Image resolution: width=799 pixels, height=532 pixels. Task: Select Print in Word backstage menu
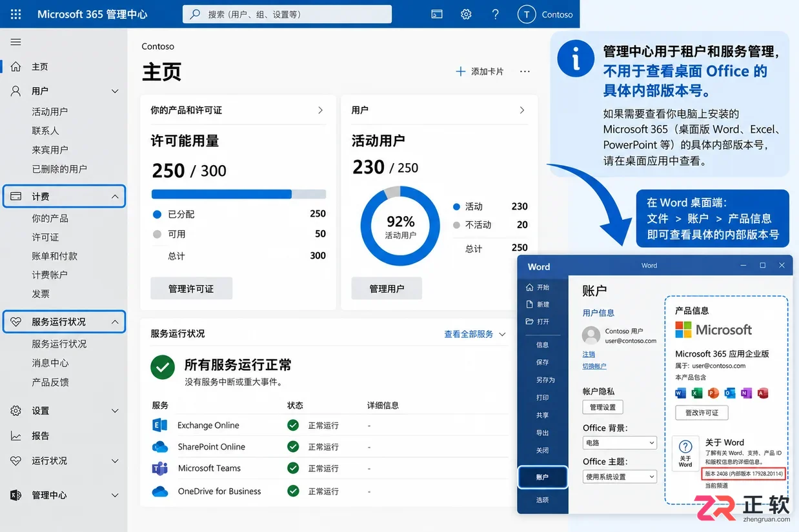point(542,397)
